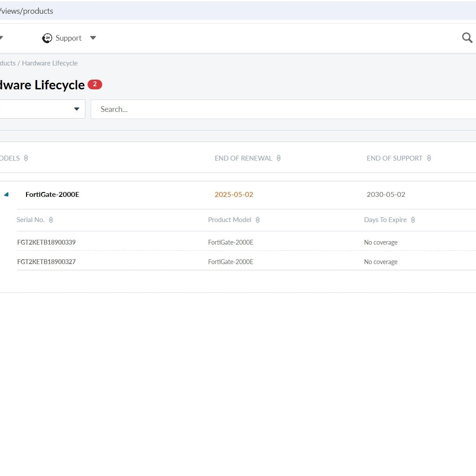476x476 pixels.
Task: Select the FortiGate-2000E model name
Action: (x=52, y=195)
